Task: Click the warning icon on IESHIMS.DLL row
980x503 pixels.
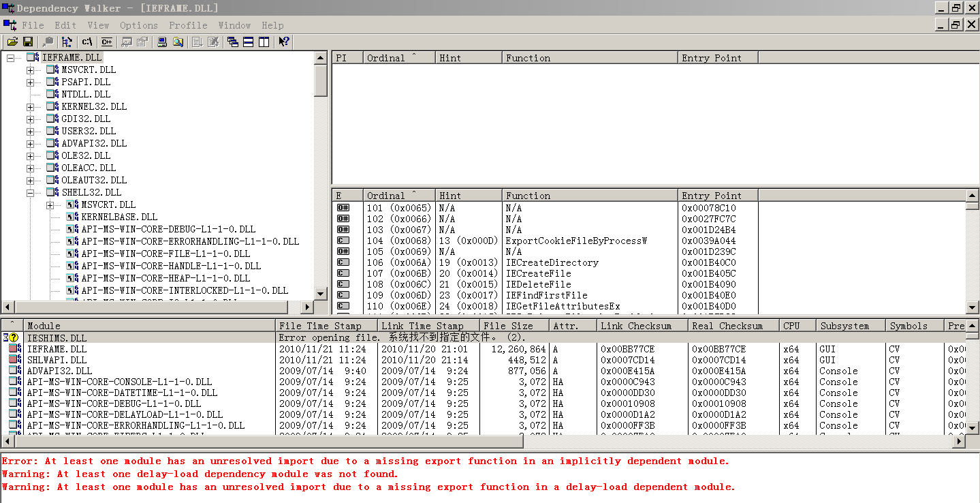Action: (x=14, y=337)
